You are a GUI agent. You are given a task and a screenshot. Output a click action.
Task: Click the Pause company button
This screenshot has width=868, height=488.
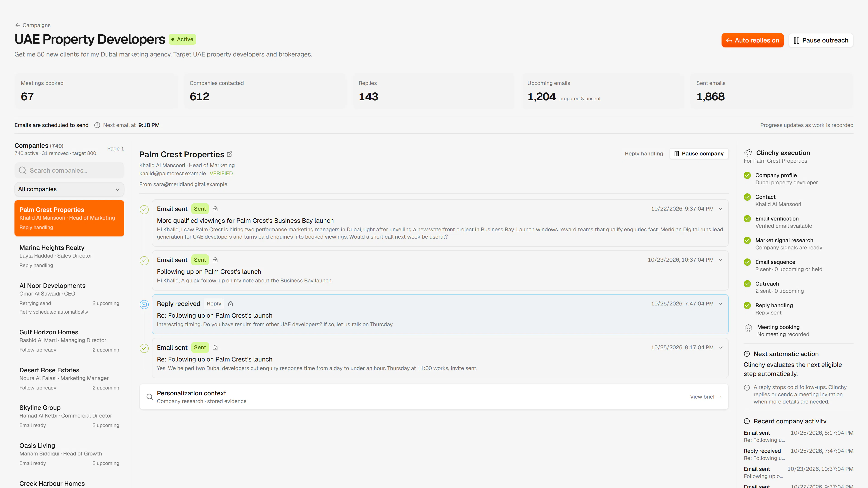click(699, 154)
